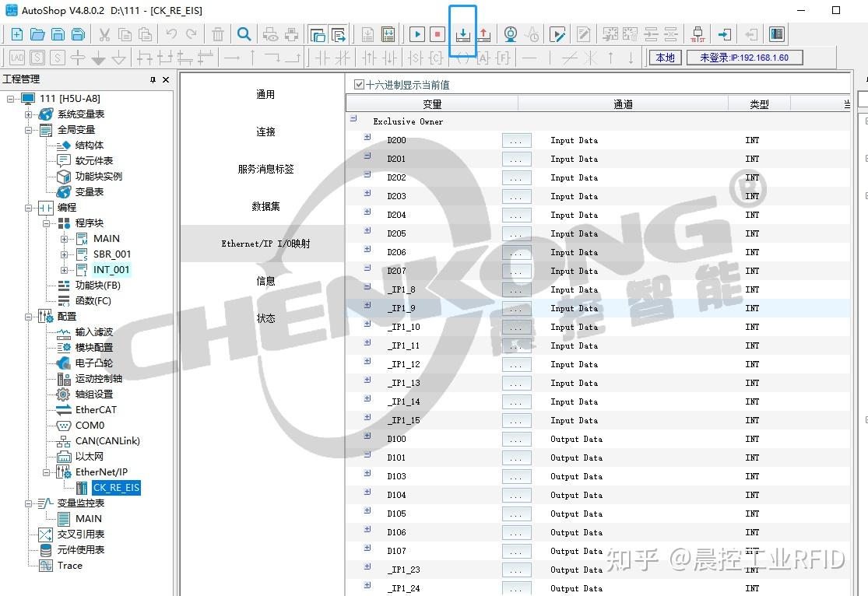Click the 类型 column header

[759, 103]
